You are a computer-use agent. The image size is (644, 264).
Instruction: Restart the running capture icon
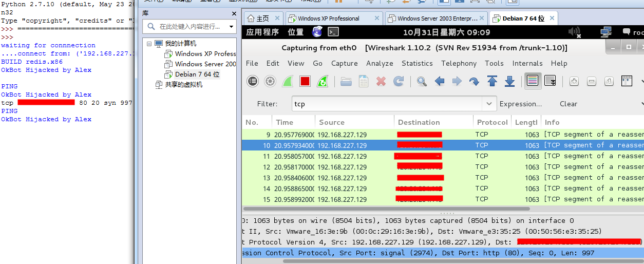coord(323,81)
